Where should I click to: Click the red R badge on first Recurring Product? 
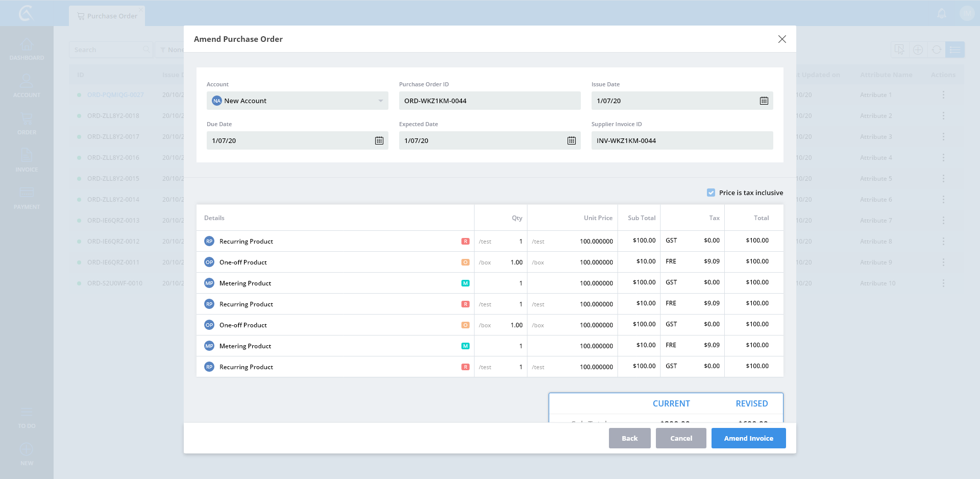[465, 242]
